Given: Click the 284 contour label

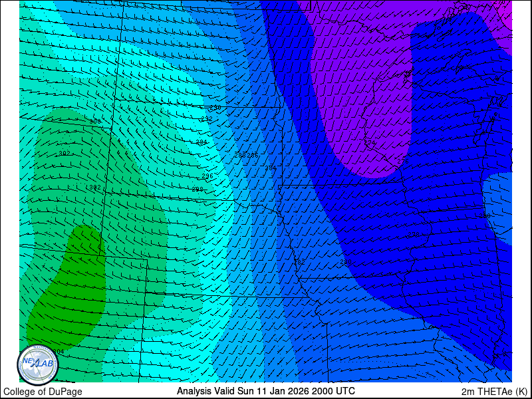Looking at the screenshot, I should [271, 168].
